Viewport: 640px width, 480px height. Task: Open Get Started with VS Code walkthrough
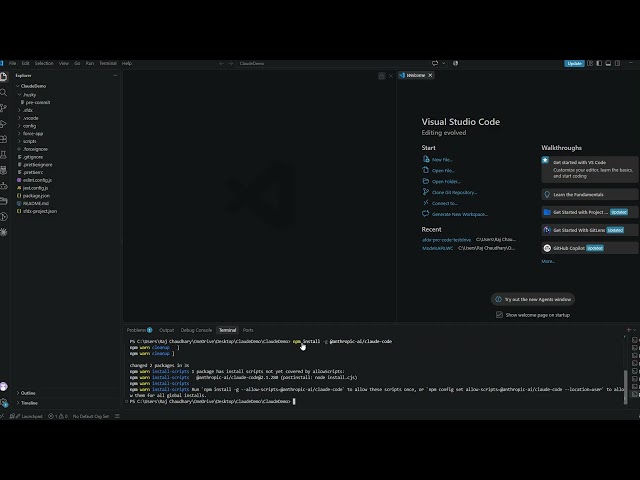[590, 169]
